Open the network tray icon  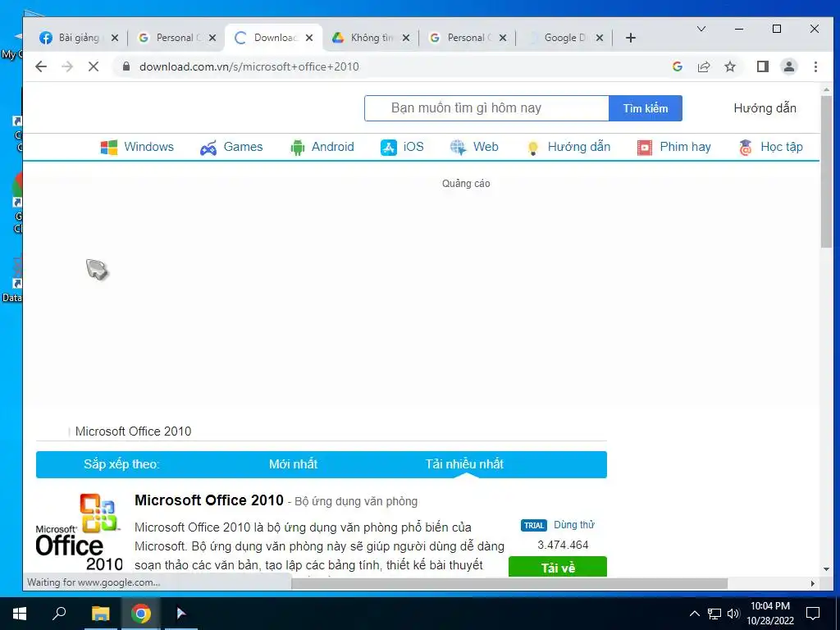tap(714, 614)
